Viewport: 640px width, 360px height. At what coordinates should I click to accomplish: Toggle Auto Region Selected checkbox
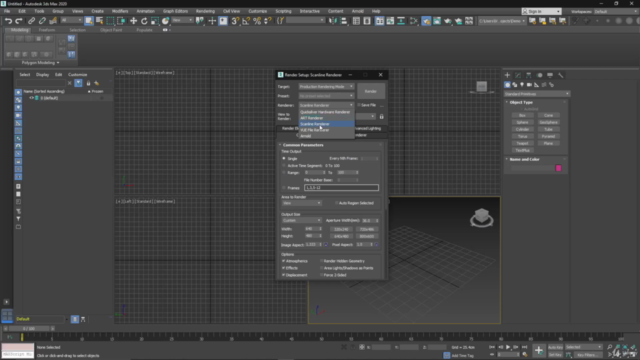(337, 203)
